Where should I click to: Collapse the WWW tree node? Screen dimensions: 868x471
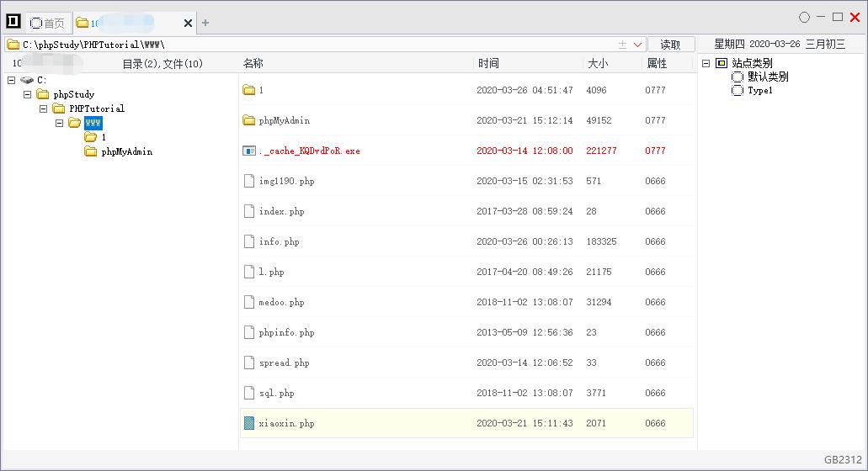point(59,124)
